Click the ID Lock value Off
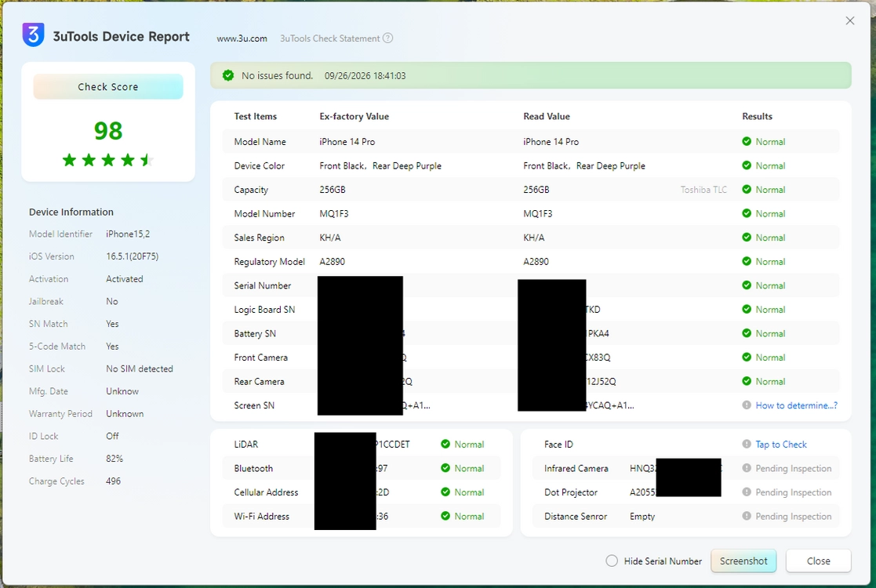Screen dimensions: 876x588 [112, 436]
